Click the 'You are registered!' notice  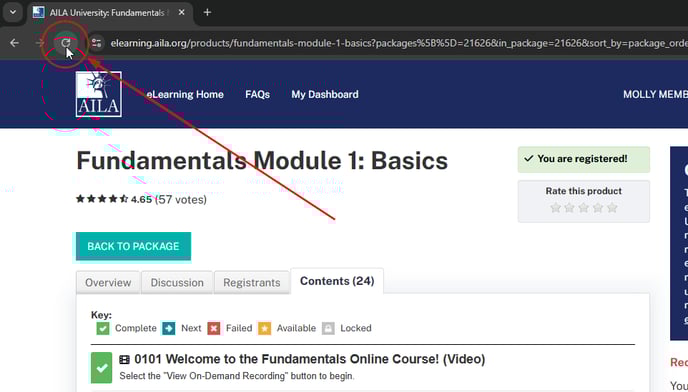[584, 159]
